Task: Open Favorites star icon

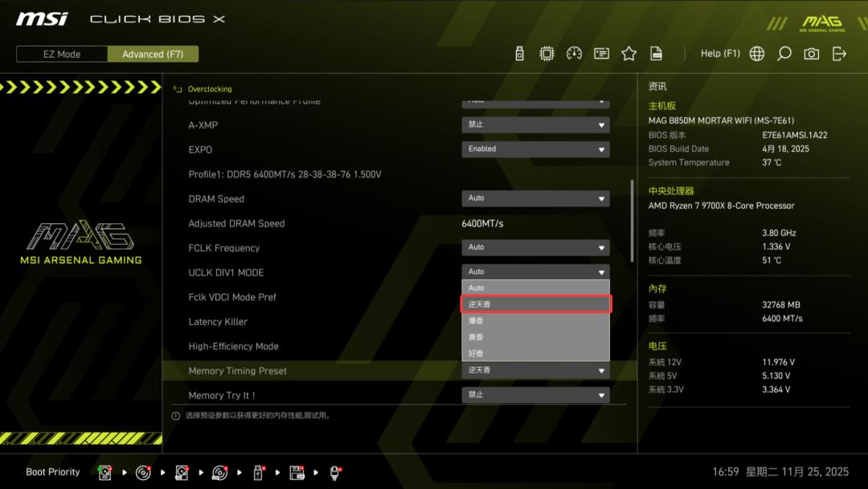Action: (628, 54)
